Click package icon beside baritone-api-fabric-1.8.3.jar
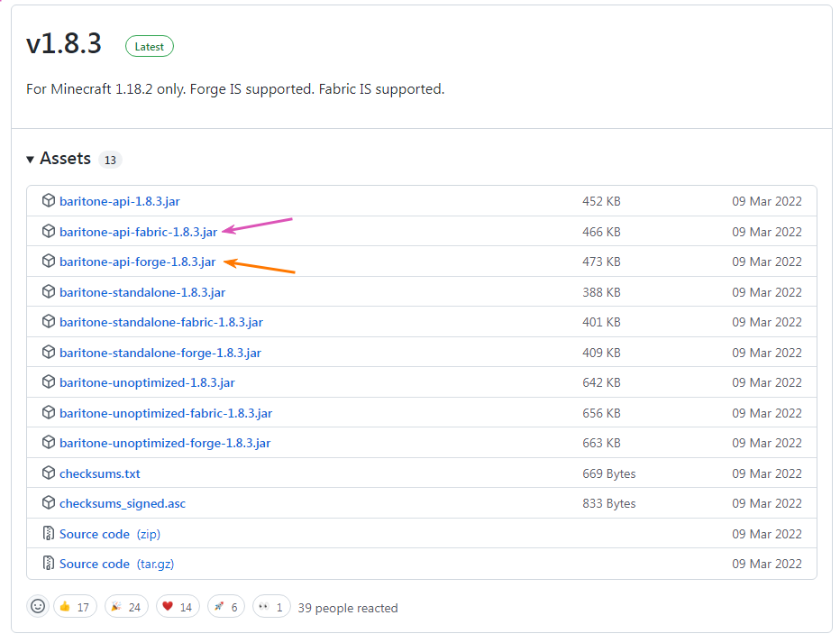 click(x=48, y=232)
